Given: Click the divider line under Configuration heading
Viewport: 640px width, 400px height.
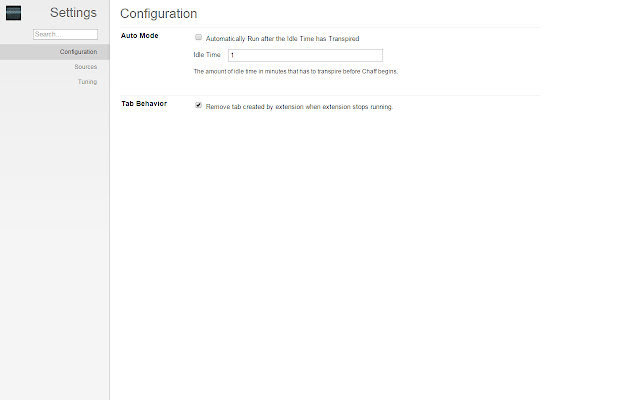Looking at the screenshot, I should [330, 27].
